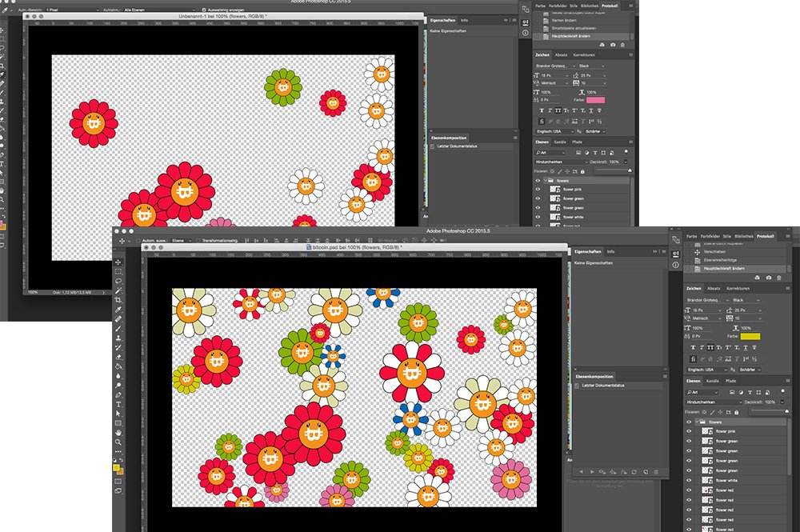Select the Pen tool in front window

(x=118, y=394)
